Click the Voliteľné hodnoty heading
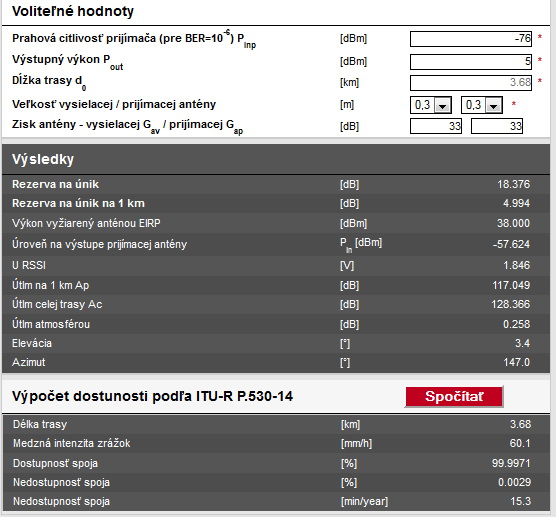 click(x=73, y=11)
